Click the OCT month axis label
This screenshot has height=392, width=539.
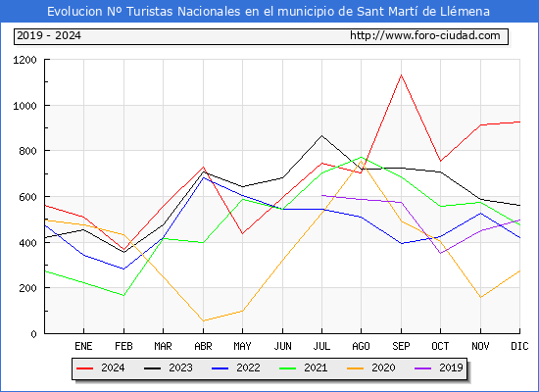point(440,346)
